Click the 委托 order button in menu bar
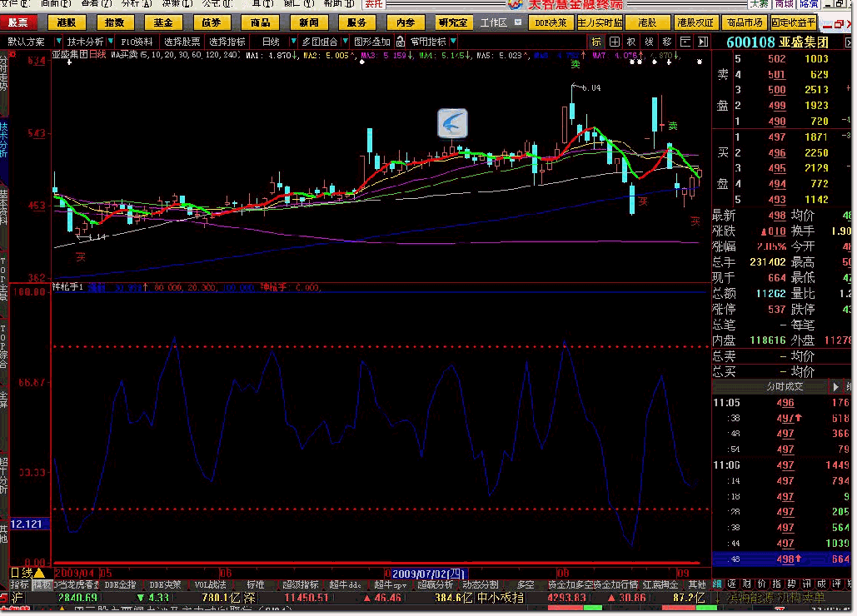 pyautogui.click(x=374, y=4)
